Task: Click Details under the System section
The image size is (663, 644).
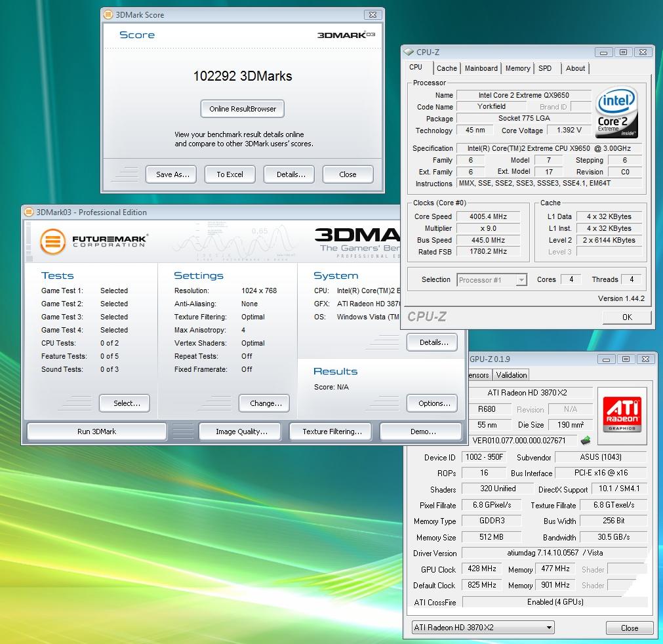Action: tap(432, 342)
